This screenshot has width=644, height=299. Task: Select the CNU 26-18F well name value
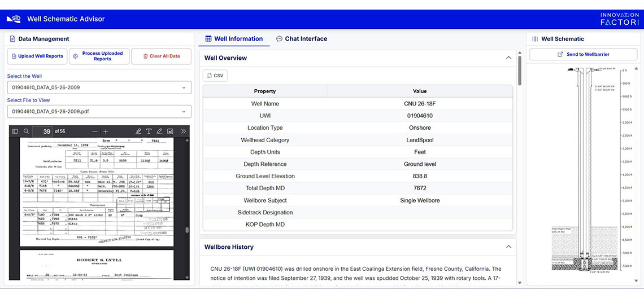420,104
